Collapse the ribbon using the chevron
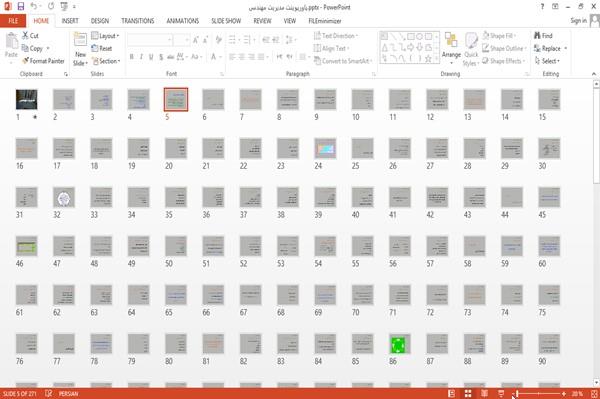Viewport: 600px width, 399px height. click(x=594, y=74)
